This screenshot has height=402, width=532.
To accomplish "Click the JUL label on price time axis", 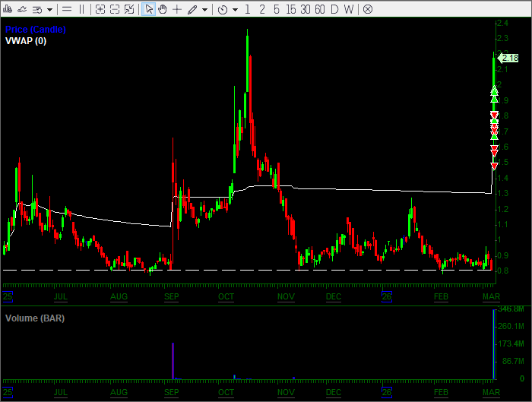I will click(61, 296).
